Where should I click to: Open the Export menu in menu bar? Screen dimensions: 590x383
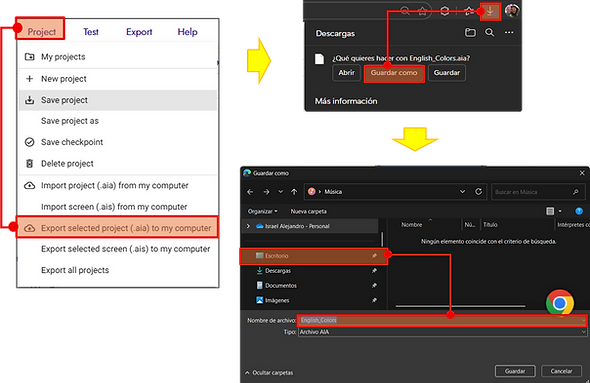pos(139,32)
